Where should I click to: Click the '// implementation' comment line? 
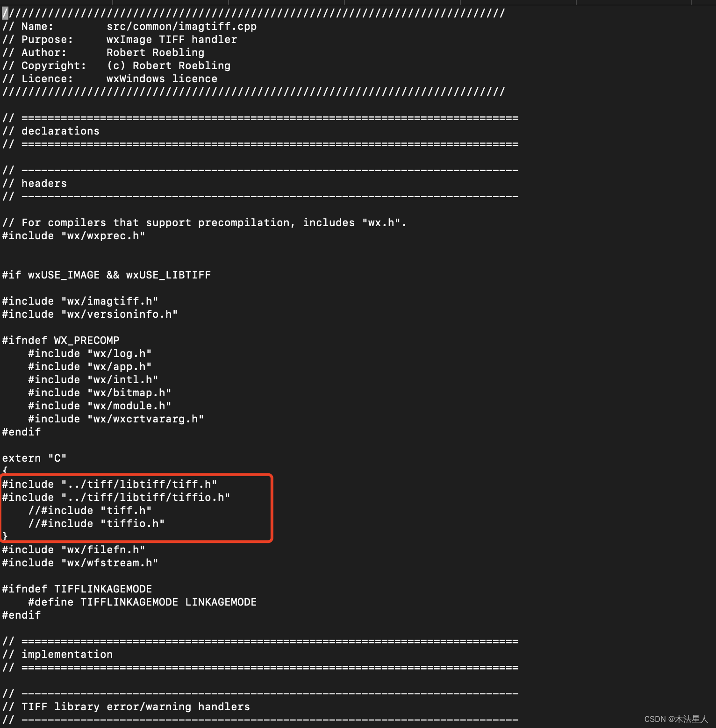tap(57, 655)
